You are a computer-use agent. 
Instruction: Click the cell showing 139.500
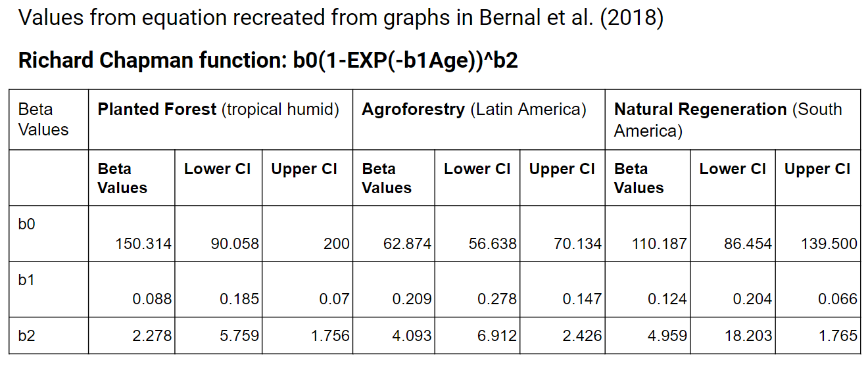pyautogui.click(x=829, y=244)
